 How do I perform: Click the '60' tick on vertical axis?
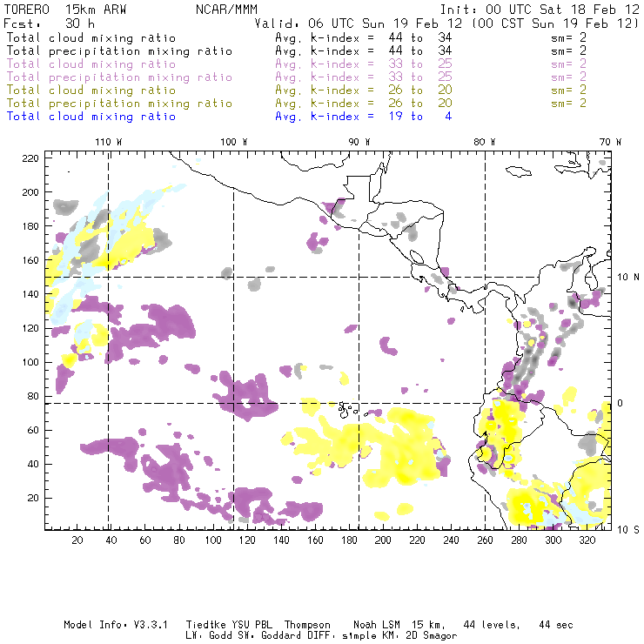pos(33,430)
